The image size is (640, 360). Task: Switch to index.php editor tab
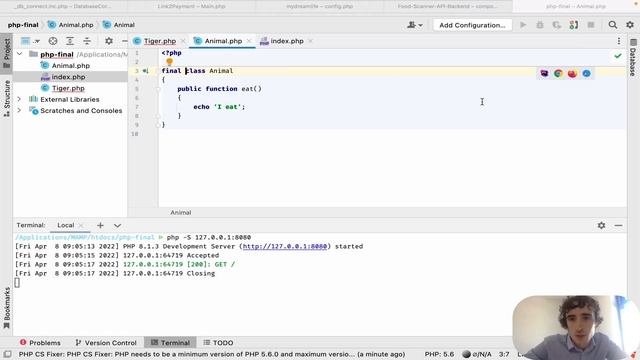[x=287, y=41]
